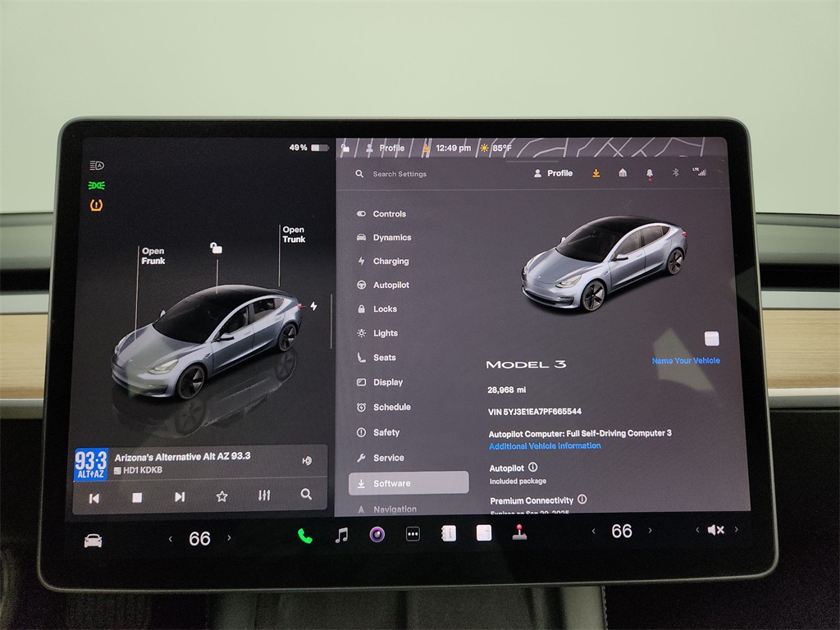Click the green headlights indicator icon
Screen dimensions: 840x630
pos(97,185)
